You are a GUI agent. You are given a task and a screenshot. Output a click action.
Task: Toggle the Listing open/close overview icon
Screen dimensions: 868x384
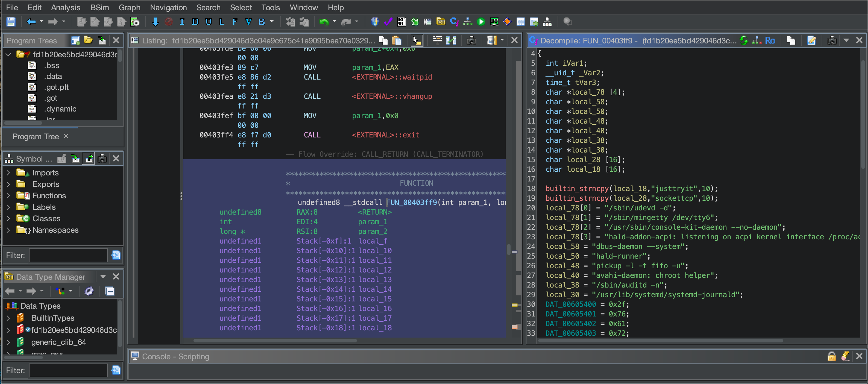click(491, 41)
